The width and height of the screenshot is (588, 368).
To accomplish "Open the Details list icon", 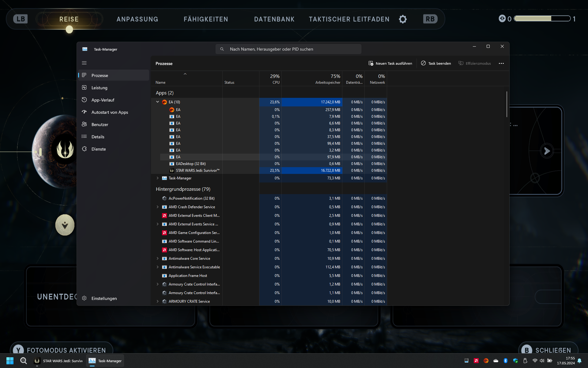I will coord(85,136).
